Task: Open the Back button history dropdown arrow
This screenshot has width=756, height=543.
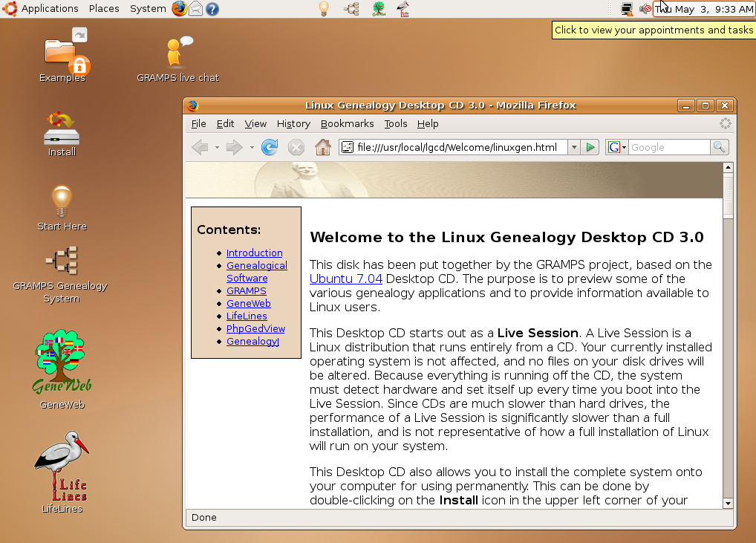Action: 217,147
